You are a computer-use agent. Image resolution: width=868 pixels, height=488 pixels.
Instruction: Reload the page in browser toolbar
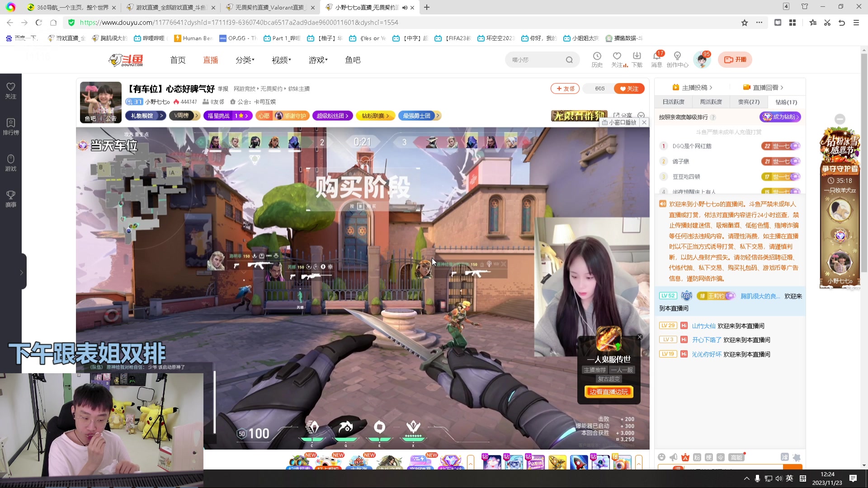pyautogui.click(x=39, y=23)
